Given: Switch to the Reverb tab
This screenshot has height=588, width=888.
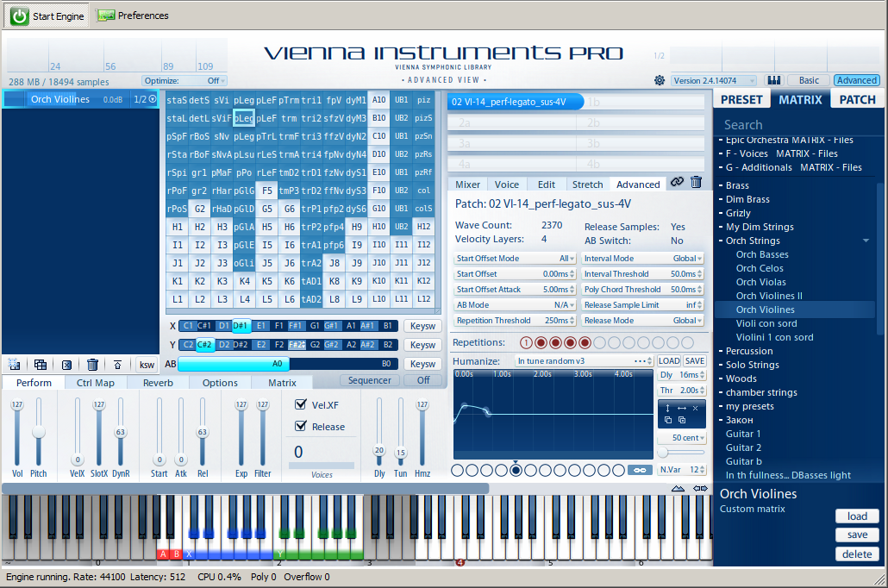Looking at the screenshot, I should click(x=158, y=383).
